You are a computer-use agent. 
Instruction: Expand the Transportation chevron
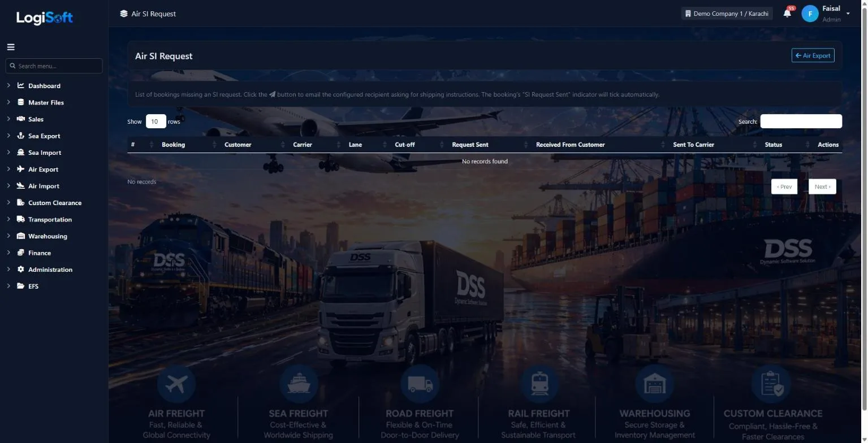coord(8,219)
